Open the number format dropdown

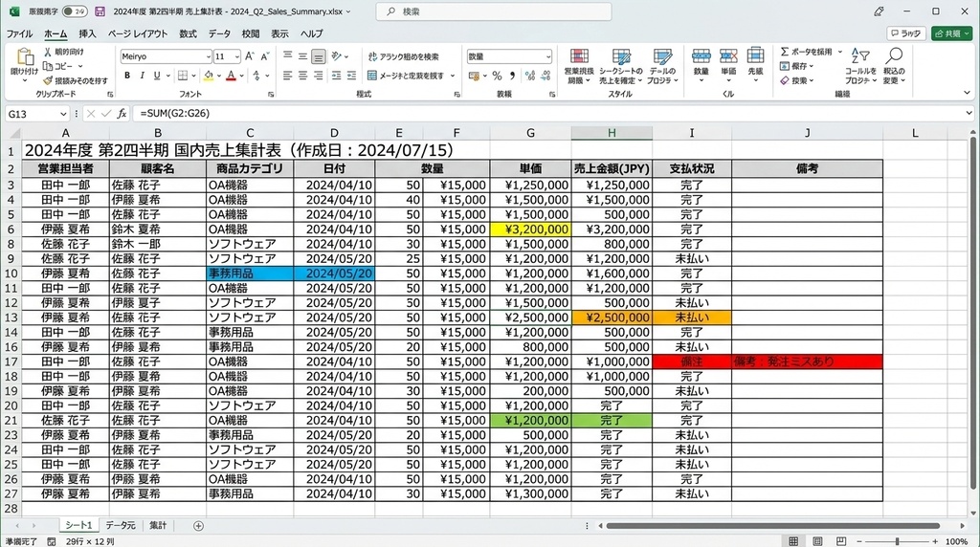tap(548, 56)
